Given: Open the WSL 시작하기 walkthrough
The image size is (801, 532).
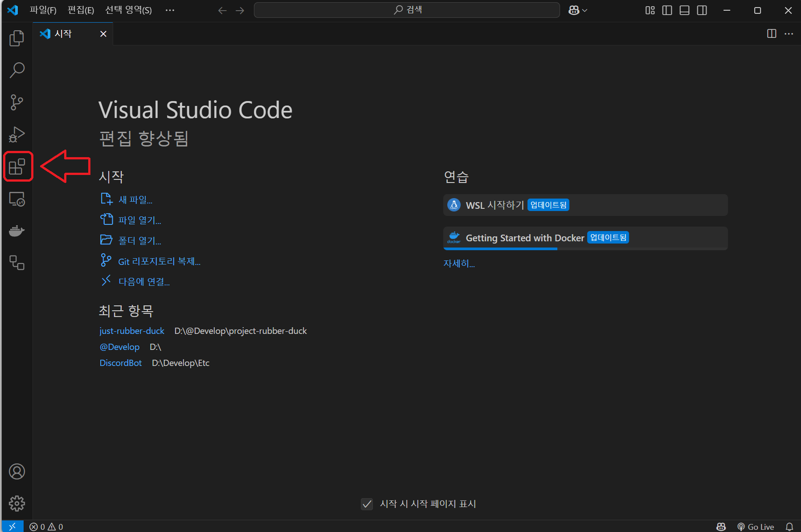Looking at the screenshot, I should [x=585, y=205].
